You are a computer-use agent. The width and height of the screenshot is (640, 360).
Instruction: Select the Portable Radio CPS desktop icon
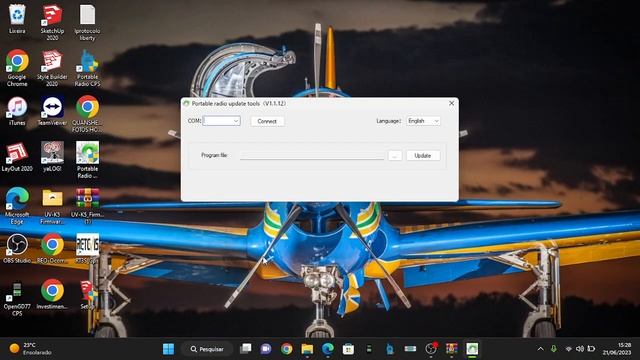click(x=87, y=68)
